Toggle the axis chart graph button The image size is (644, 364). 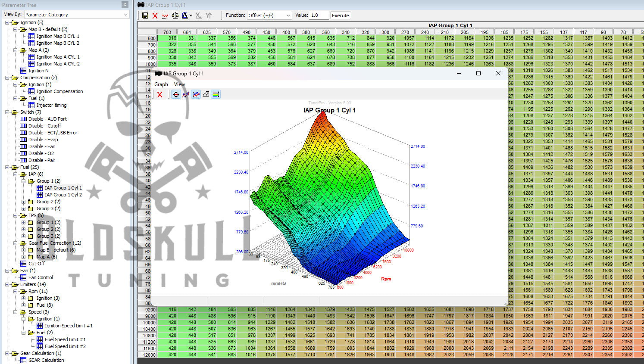tap(196, 94)
